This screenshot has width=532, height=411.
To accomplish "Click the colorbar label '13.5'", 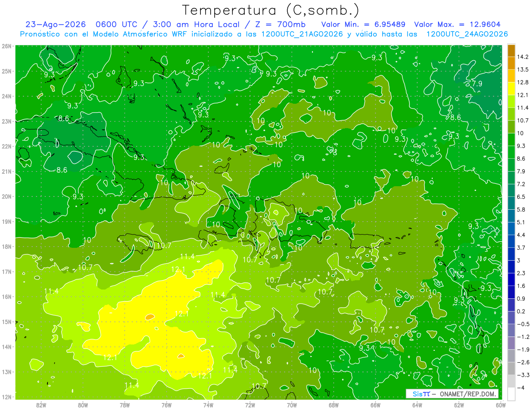I will pyautogui.click(x=523, y=70).
